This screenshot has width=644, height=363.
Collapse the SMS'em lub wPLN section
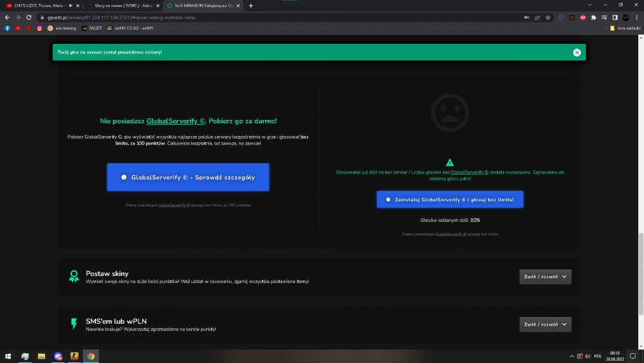545,324
